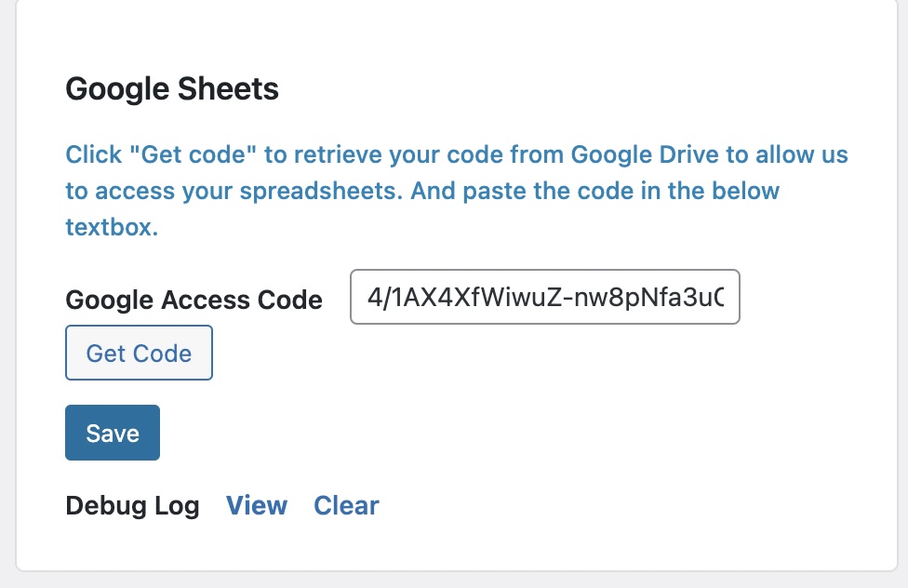Click the word "Log" beside the View link
This screenshot has height=588, width=908.
(178, 505)
